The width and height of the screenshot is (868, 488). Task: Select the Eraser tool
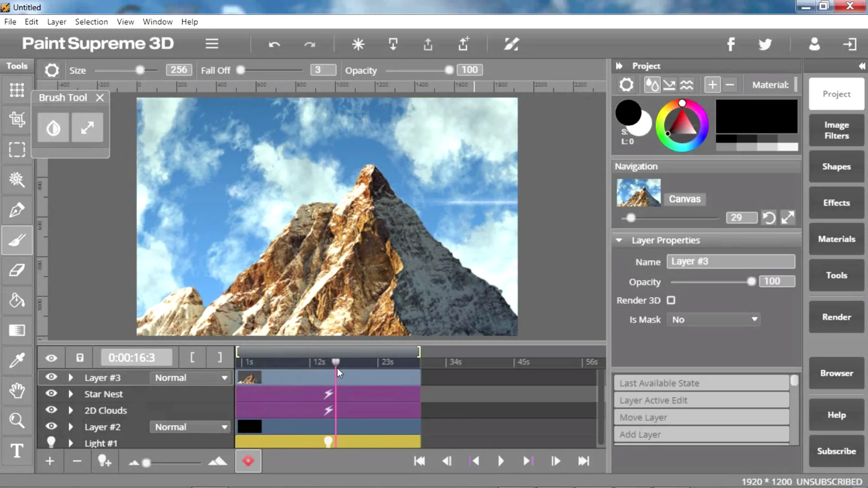17,270
